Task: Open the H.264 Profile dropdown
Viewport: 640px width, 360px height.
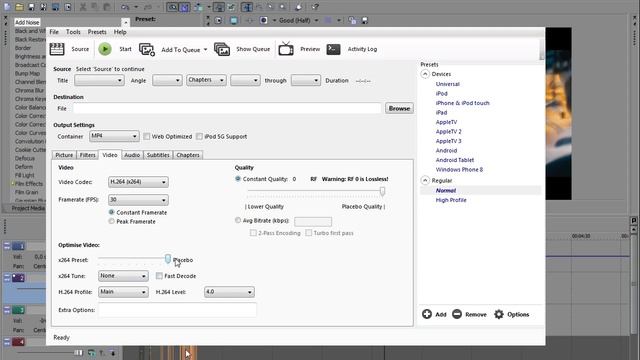Action: pyautogui.click(x=123, y=292)
